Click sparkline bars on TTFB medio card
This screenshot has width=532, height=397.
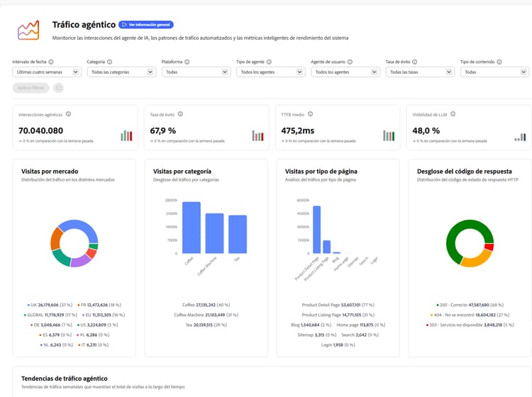pos(389,135)
